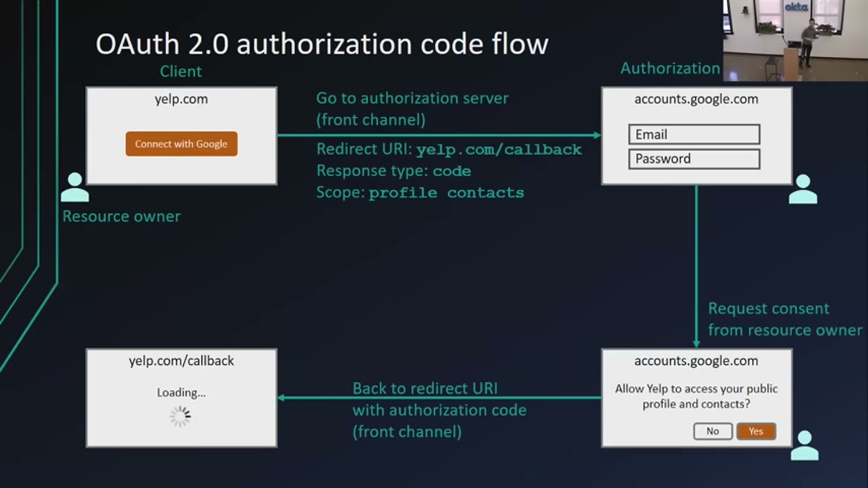The image size is (868, 488).
Task: Click the Yes consent button
Action: pos(756,431)
